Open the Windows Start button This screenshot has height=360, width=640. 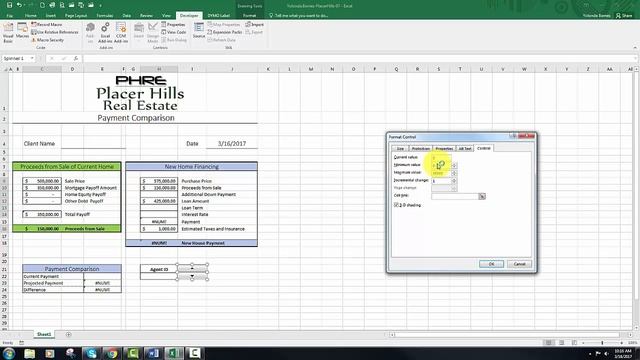9,353
